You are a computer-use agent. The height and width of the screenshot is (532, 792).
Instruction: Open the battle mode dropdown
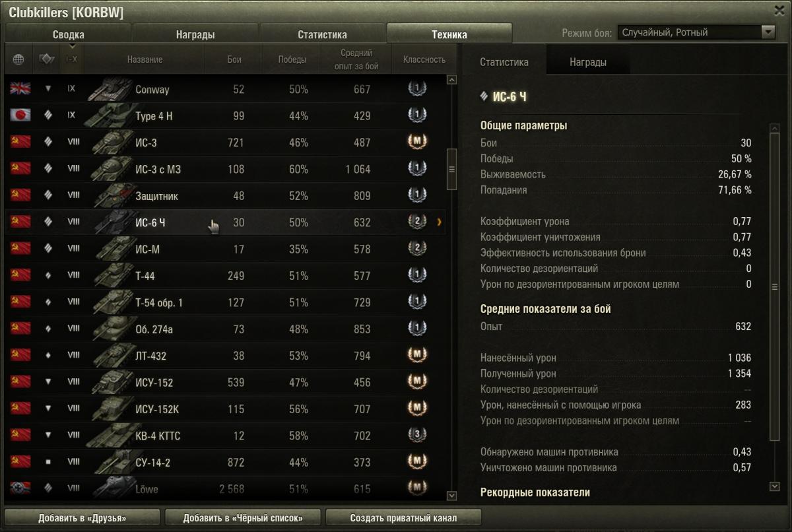click(768, 32)
